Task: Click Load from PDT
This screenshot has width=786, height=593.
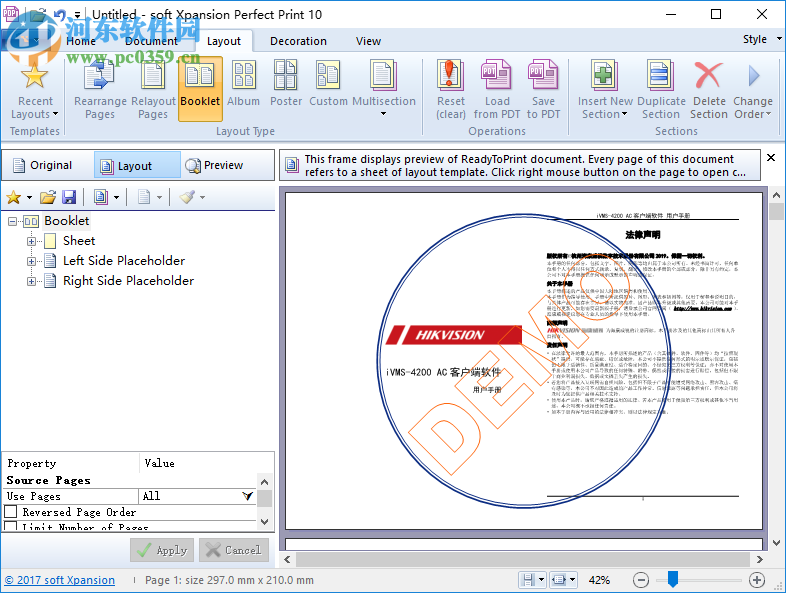Action: (497, 89)
